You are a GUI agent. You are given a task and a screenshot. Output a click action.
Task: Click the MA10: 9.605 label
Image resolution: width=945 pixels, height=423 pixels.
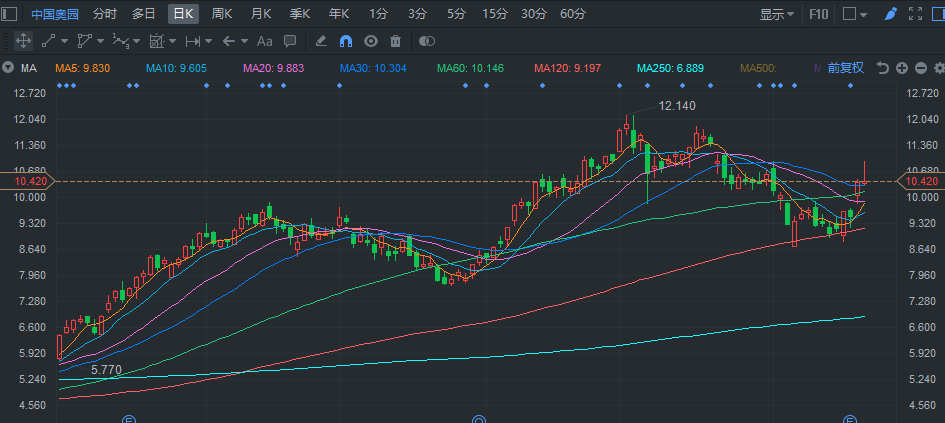pos(176,68)
